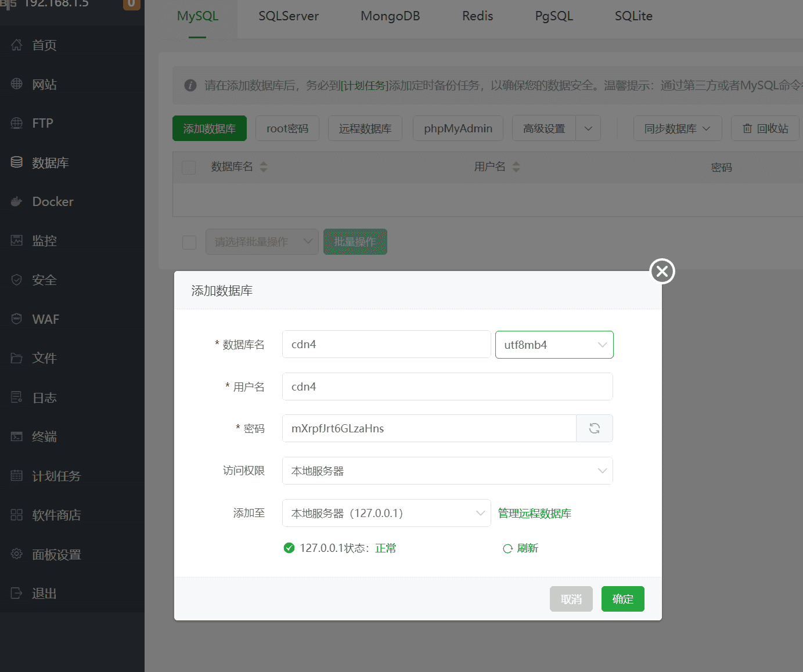Click the home icon beside 首页
This screenshot has height=672, width=803.
pos(17,45)
